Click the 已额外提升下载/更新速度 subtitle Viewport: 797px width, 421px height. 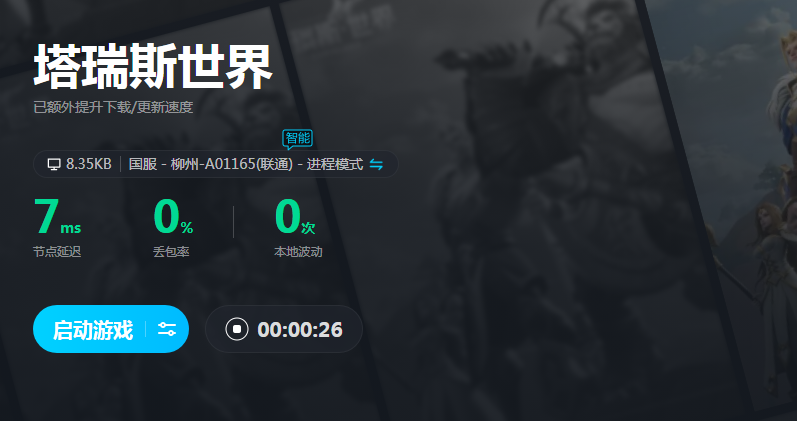coord(113,107)
